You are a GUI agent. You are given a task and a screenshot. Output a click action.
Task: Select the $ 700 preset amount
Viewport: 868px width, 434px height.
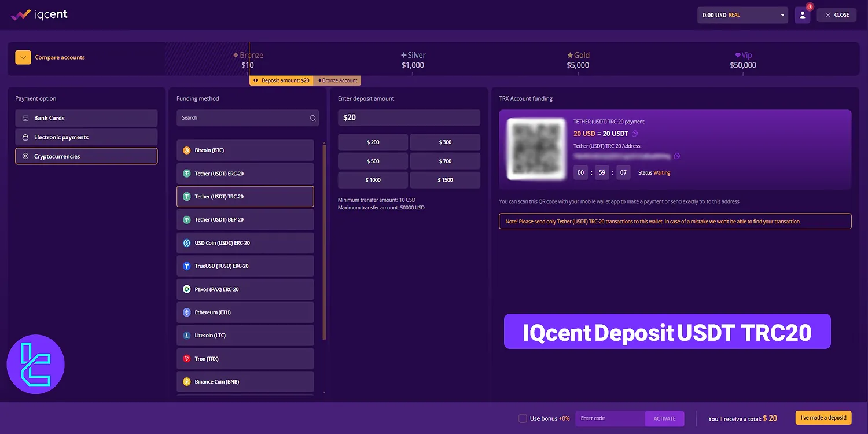[445, 161]
